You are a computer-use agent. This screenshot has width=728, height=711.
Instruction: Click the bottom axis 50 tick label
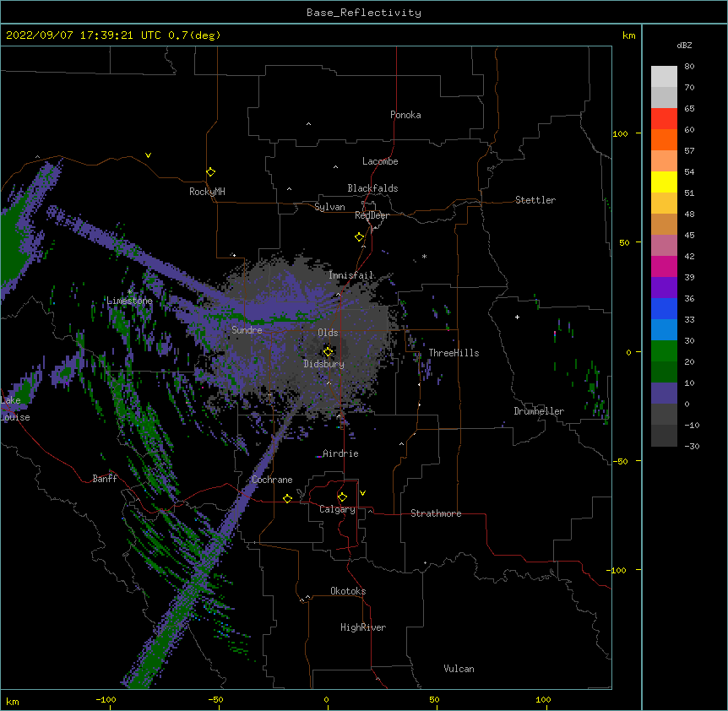(x=434, y=699)
